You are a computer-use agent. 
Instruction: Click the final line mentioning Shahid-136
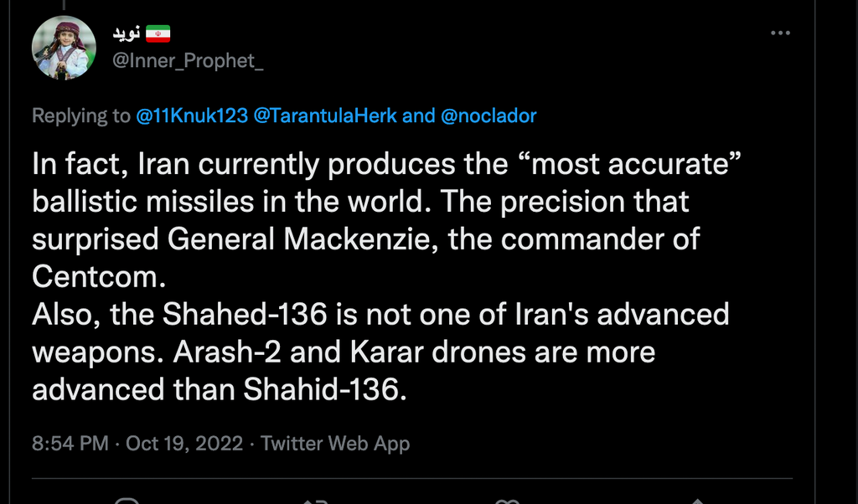coord(219,389)
